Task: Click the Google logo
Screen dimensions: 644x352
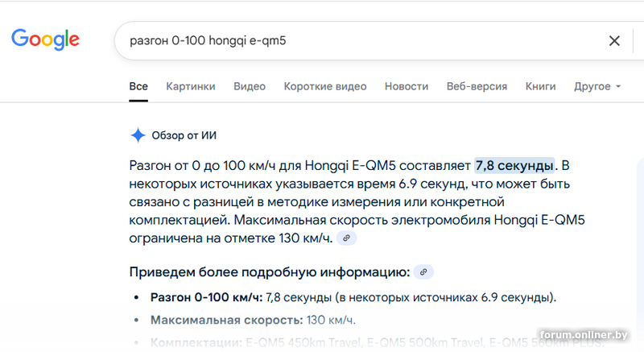Action: pyautogui.click(x=45, y=39)
